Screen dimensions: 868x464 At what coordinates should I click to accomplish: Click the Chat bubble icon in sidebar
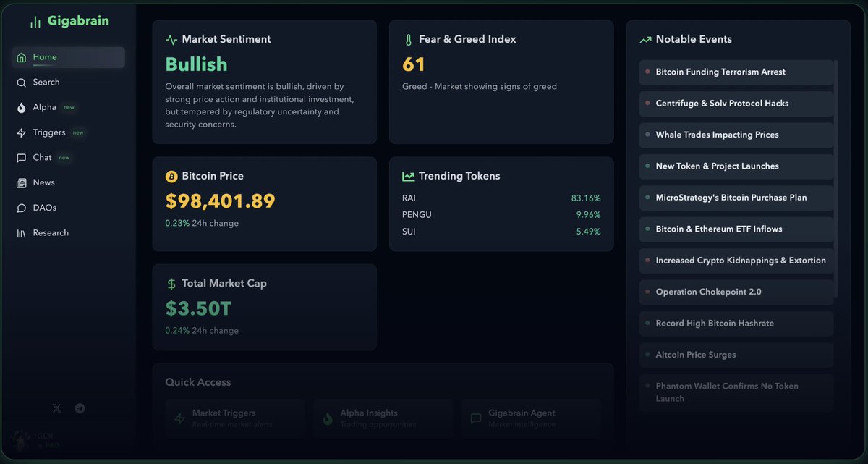[22, 158]
